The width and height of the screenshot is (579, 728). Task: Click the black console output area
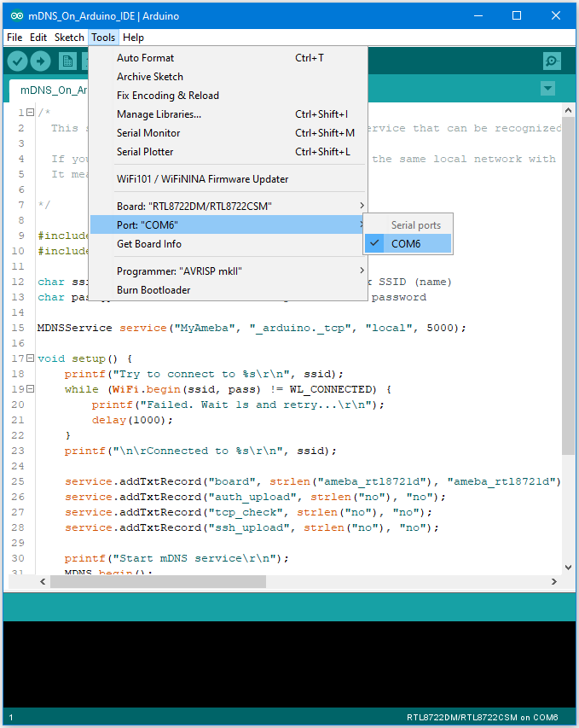coord(290,664)
